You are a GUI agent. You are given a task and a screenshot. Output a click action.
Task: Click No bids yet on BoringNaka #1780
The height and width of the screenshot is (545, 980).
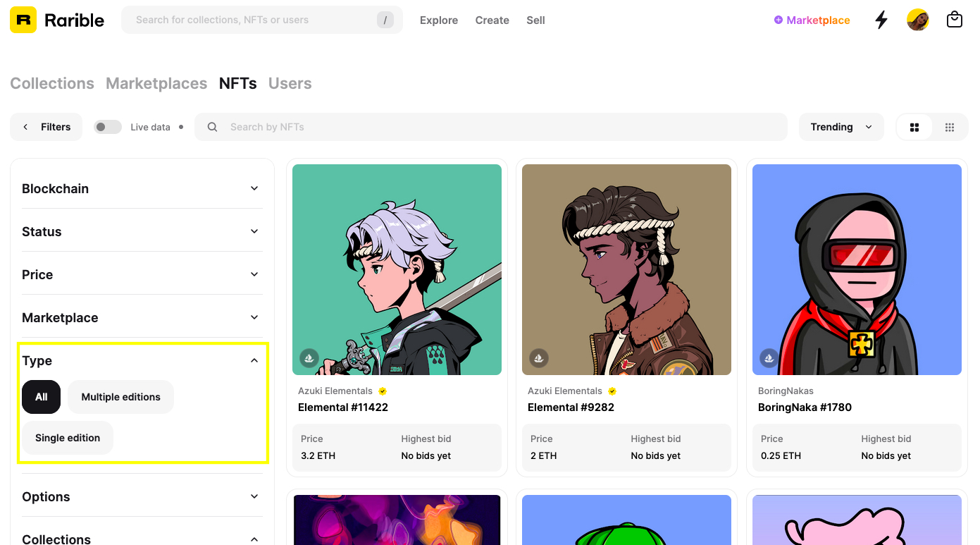886,456
